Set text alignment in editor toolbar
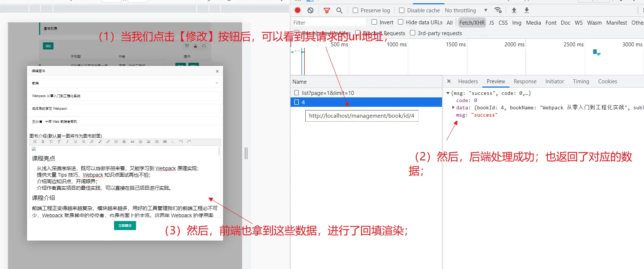 [124, 142]
